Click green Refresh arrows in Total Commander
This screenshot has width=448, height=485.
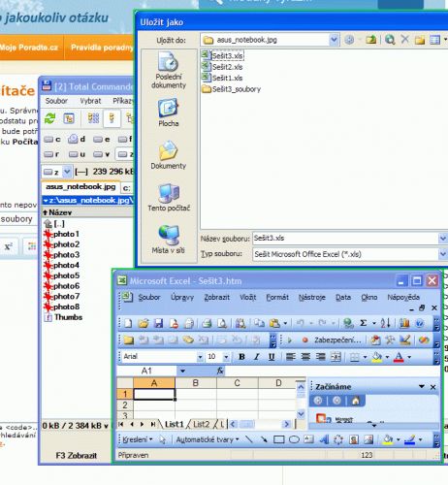tap(49, 118)
